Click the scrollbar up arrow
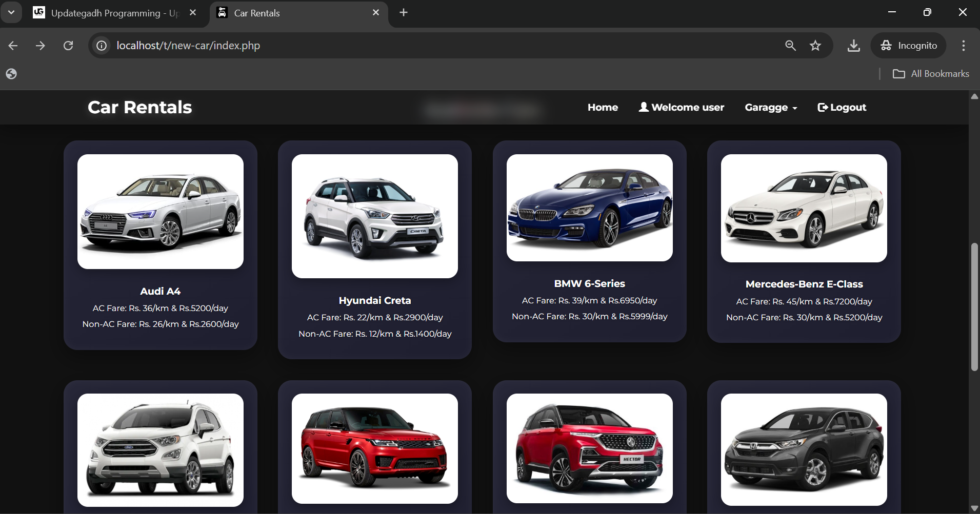 pos(974,96)
